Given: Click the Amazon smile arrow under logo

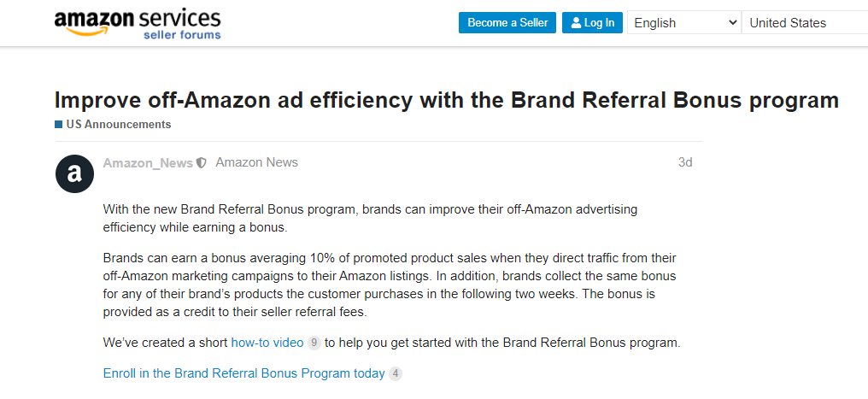Looking at the screenshot, I should click(x=86, y=32).
